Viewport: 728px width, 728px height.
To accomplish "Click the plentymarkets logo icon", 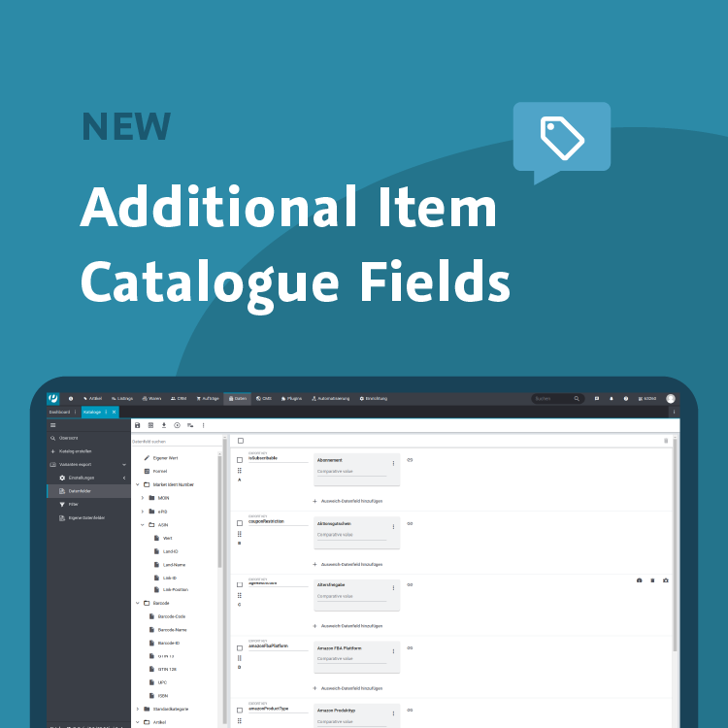I will tap(53, 398).
